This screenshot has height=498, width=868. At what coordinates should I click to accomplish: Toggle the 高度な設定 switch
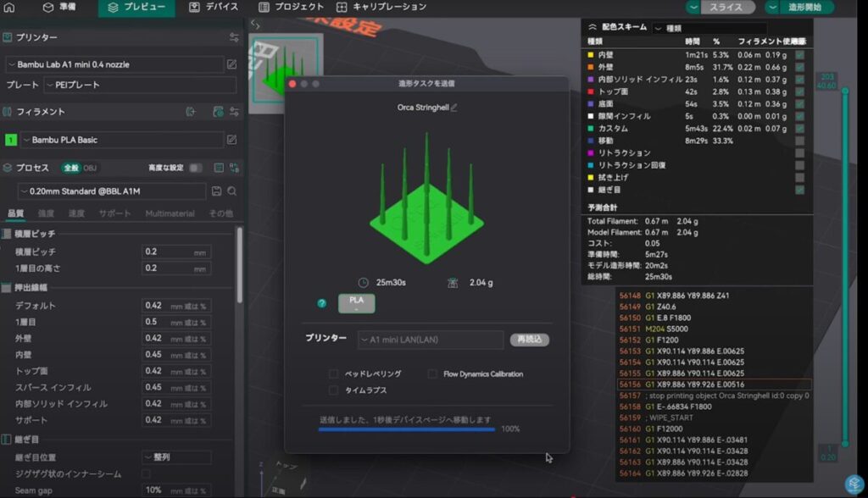[195, 168]
